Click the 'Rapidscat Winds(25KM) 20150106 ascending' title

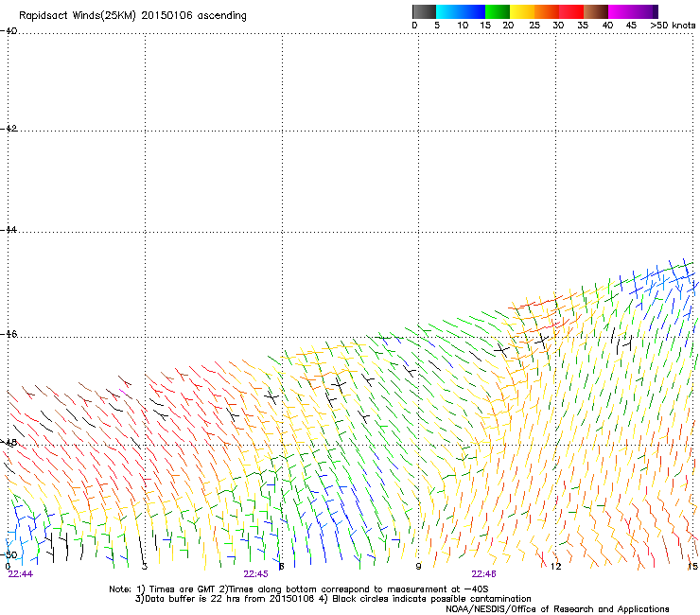click(x=132, y=16)
